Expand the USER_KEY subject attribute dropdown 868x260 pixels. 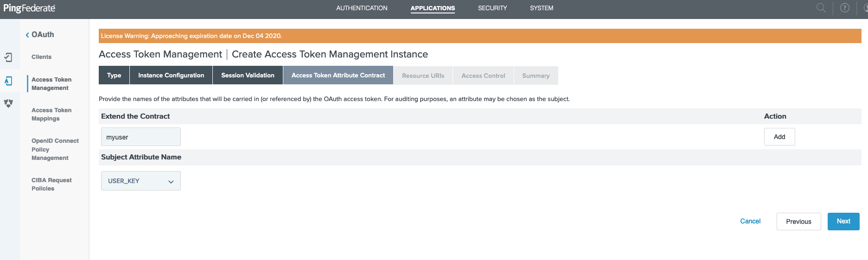(x=140, y=181)
